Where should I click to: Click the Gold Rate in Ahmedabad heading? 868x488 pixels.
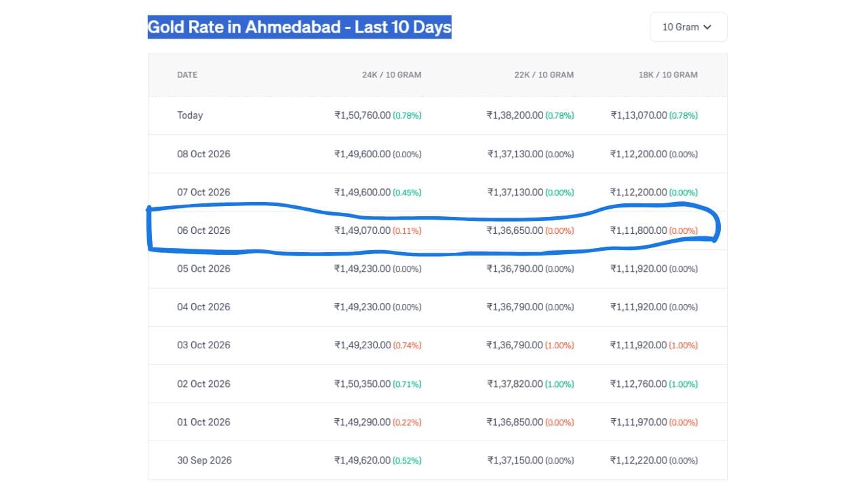pos(299,27)
